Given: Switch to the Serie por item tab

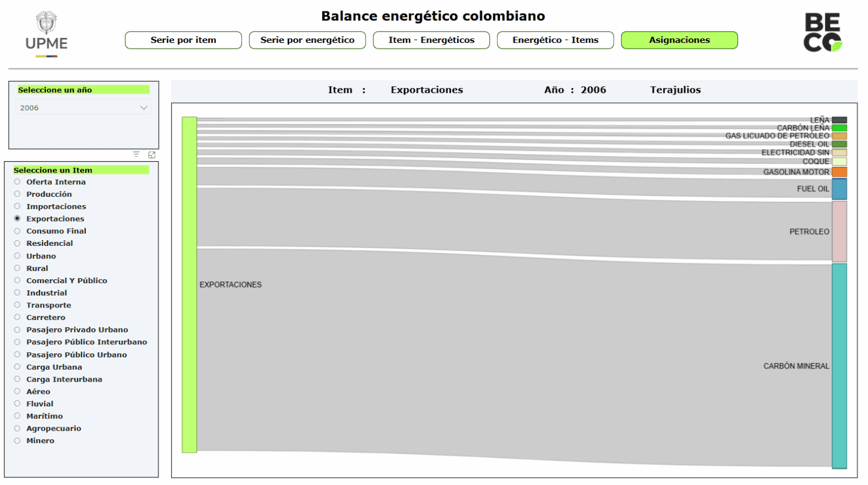Looking at the screenshot, I should 183,40.
